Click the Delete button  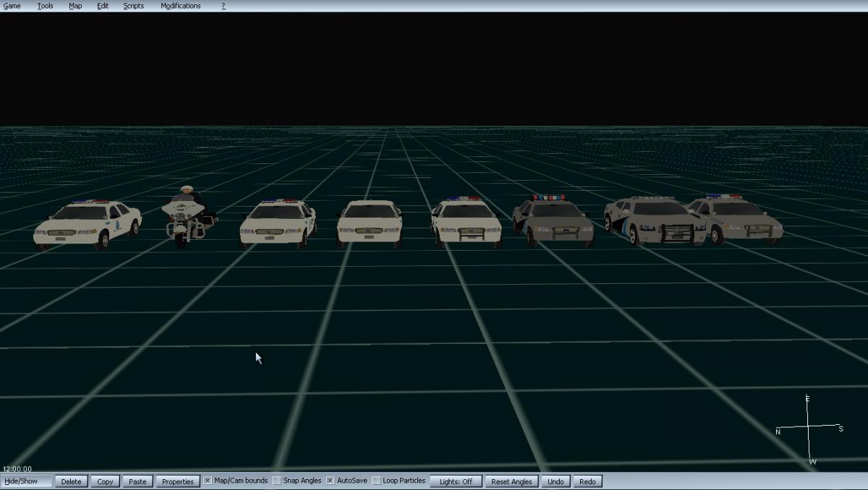tap(72, 481)
